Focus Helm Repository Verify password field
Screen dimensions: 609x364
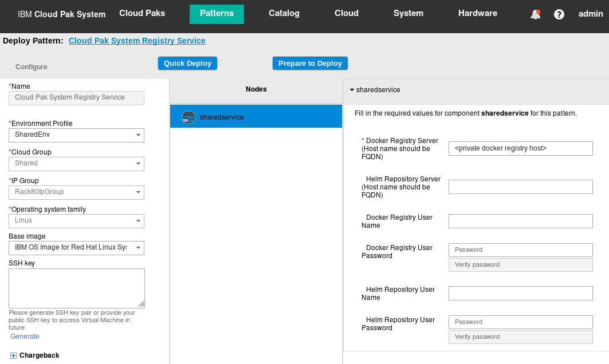tap(520, 337)
